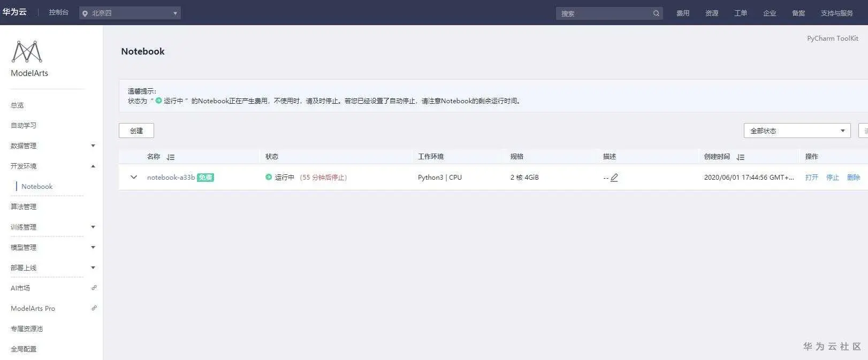Open the notebook-a33b name link
Screen dimensions: 868x360
pos(171,177)
